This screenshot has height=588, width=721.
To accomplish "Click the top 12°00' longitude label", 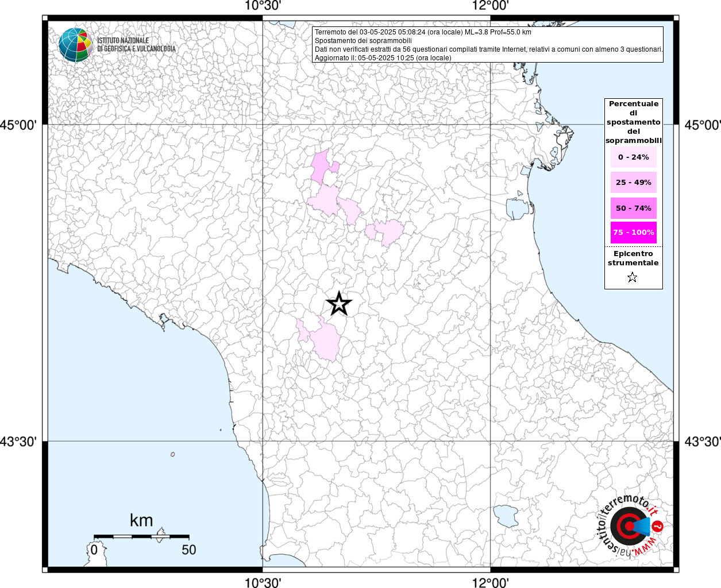I will tap(491, 6).
